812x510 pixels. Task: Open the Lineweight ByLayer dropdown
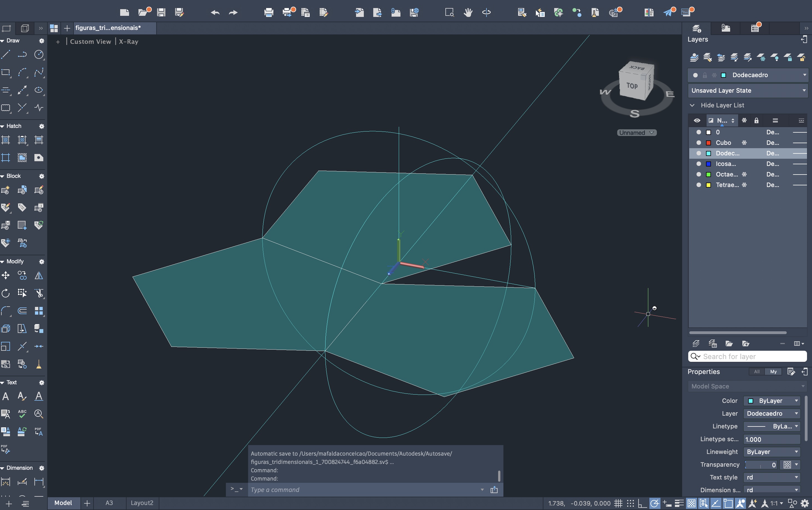click(771, 452)
